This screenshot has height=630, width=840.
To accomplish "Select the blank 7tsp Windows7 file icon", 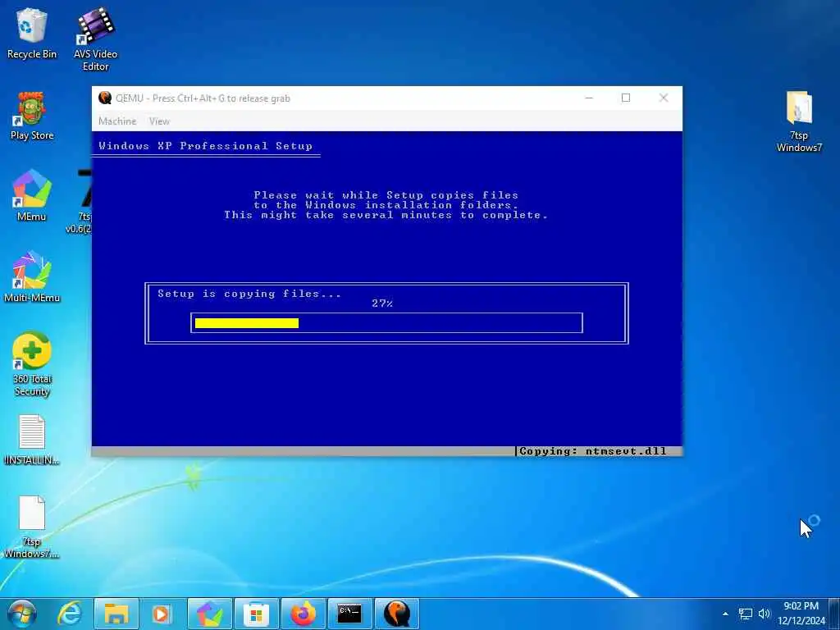I will [32, 527].
